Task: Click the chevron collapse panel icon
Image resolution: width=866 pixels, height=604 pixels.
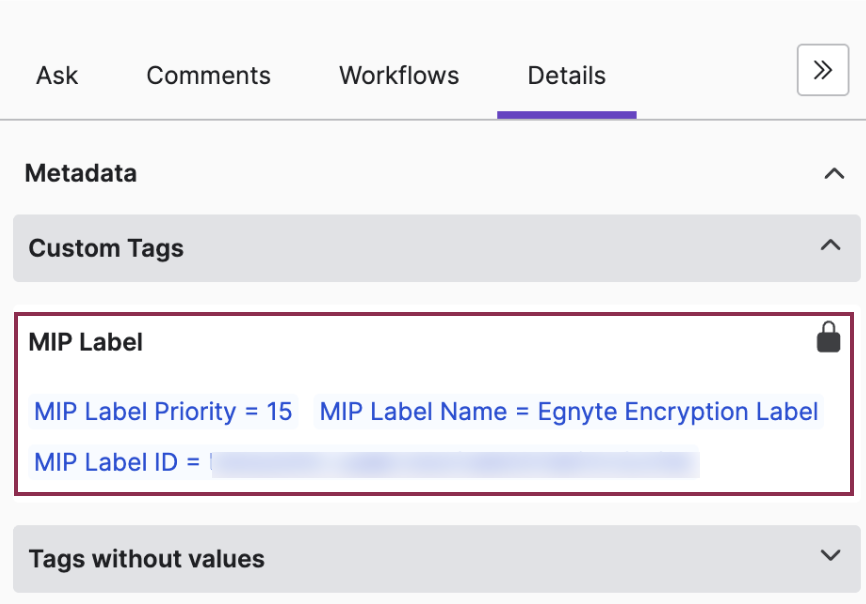Action: click(822, 70)
